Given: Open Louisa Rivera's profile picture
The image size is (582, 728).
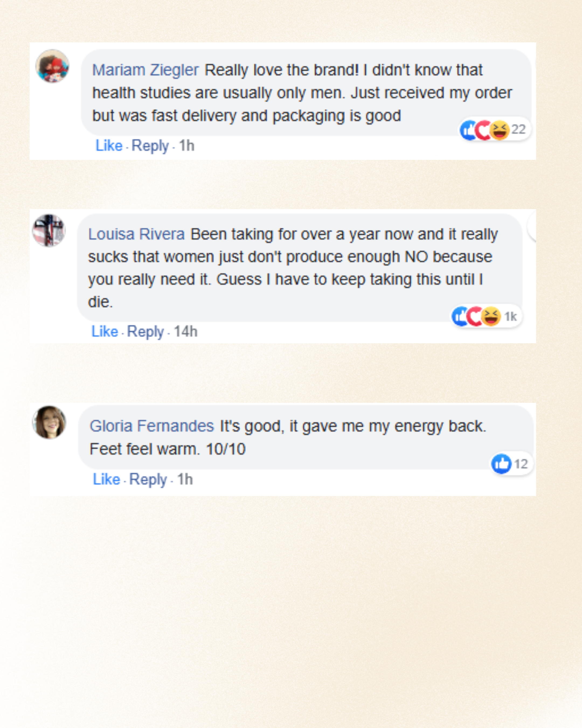Looking at the screenshot, I should click(49, 231).
